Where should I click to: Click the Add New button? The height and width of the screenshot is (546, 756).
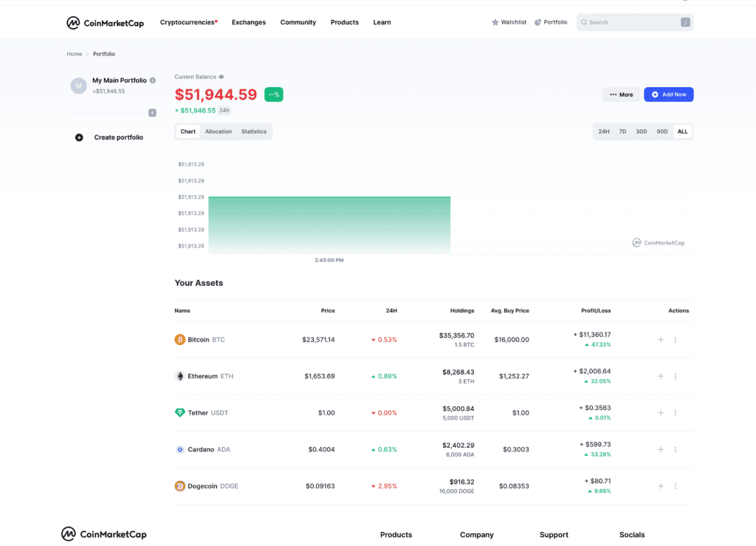click(x=668, y=95)
